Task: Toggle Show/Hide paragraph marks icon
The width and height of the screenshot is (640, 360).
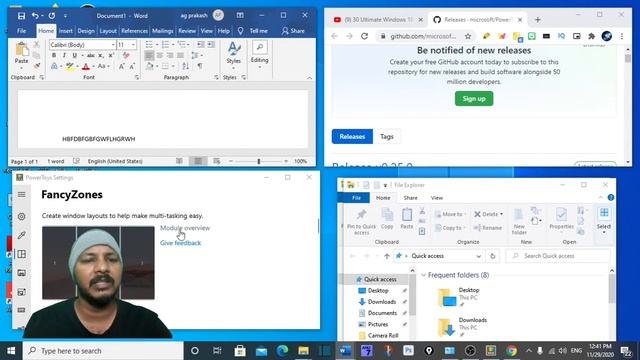Action: [x=200, y=66]
